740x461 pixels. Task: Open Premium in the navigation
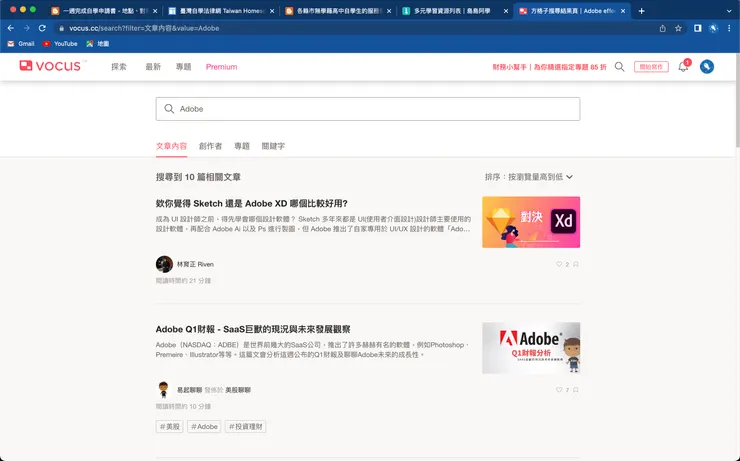coord(221,67)
